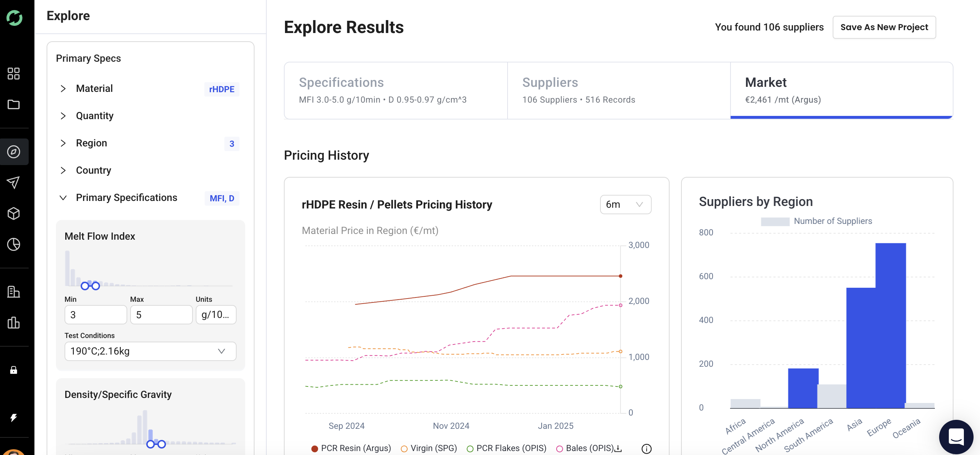Screen dimensions: 980x455
Task: Toggle PCR Resin (Argus) legend series
Action: pyautogui.click(x=351, y=448)
